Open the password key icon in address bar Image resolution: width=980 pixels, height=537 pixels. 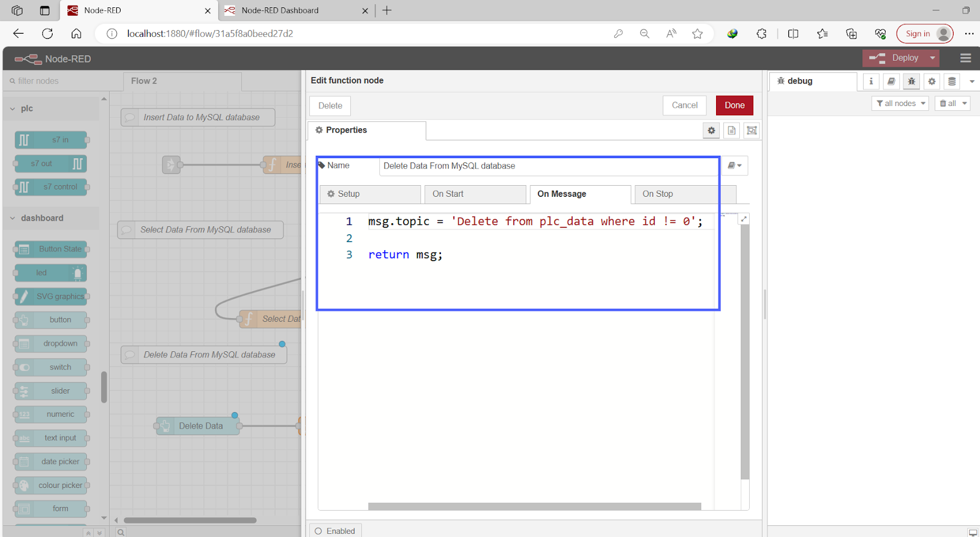(619, 34)
